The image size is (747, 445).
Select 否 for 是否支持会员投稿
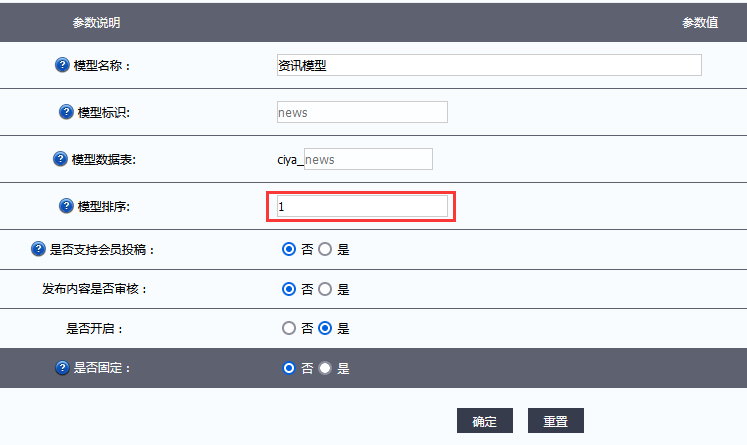[x=289, y=250]
